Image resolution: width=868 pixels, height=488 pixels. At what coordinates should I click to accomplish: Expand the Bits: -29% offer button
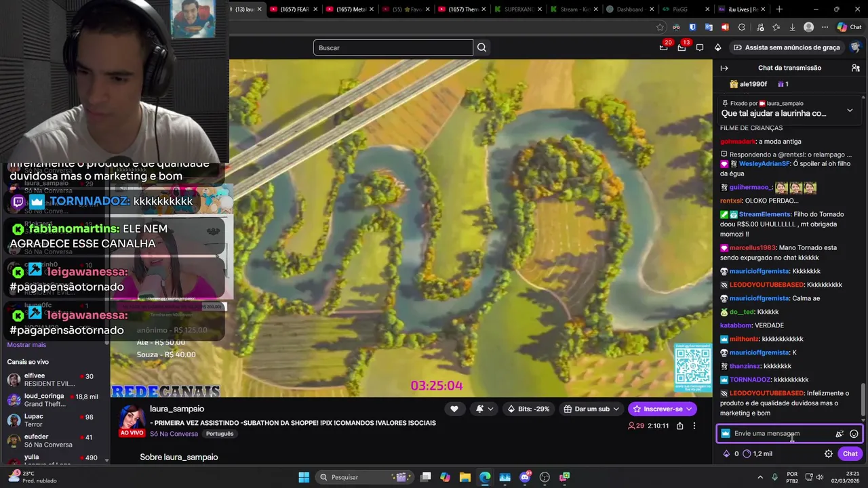click(x=530, y=409)
